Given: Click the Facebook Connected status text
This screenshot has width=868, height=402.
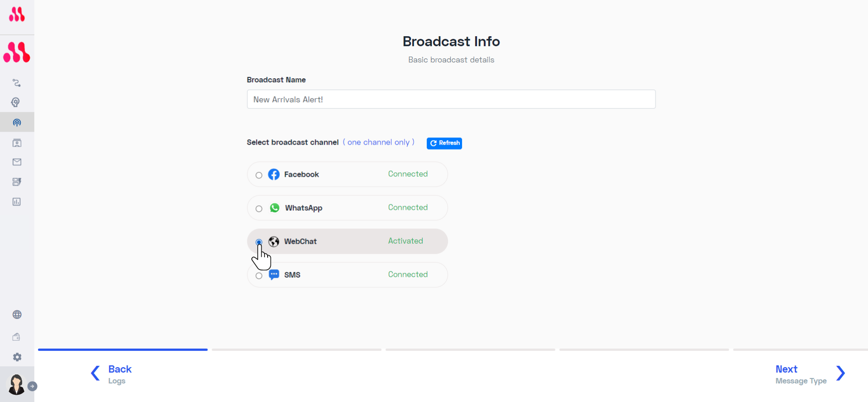Looking at the screenshot, I should [408, 174].
